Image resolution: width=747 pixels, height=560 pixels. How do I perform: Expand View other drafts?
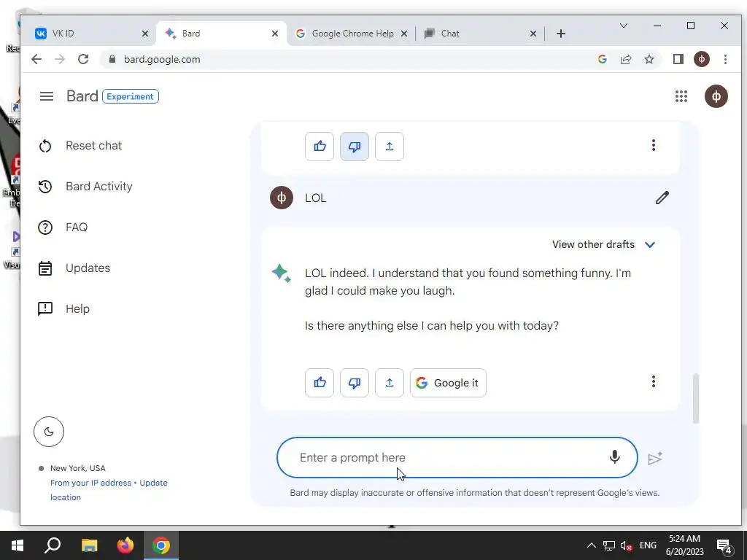tap(603, 244)
